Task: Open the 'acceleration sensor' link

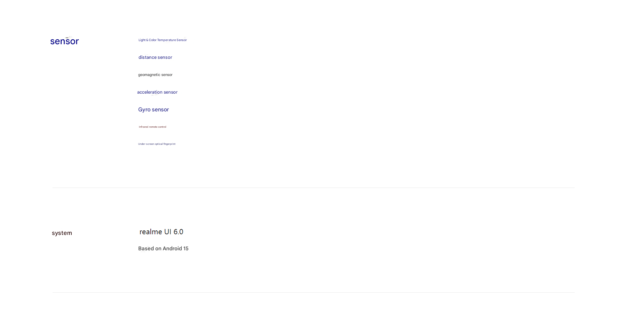Action: pyautogui.click(x=157, y=92)
